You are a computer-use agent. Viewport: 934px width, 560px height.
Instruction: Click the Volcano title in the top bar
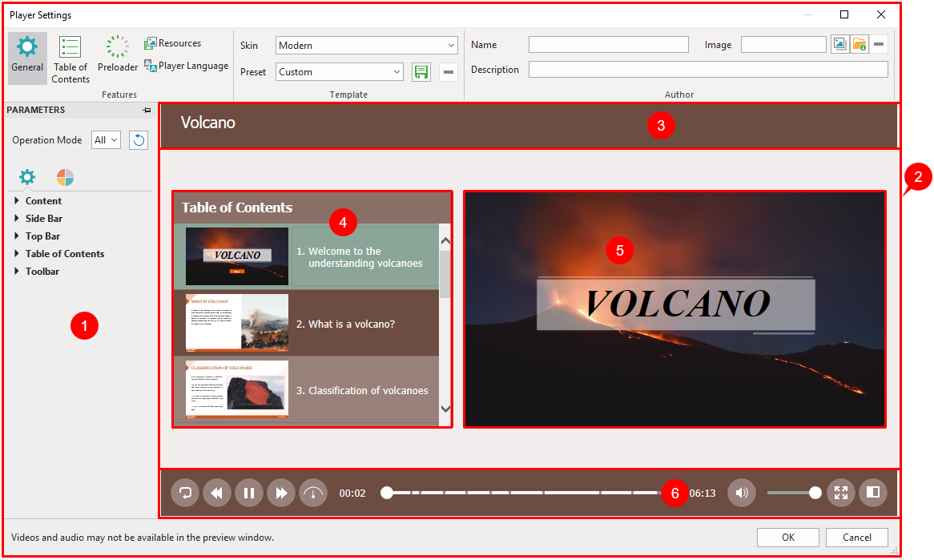[x=208, y=123]
